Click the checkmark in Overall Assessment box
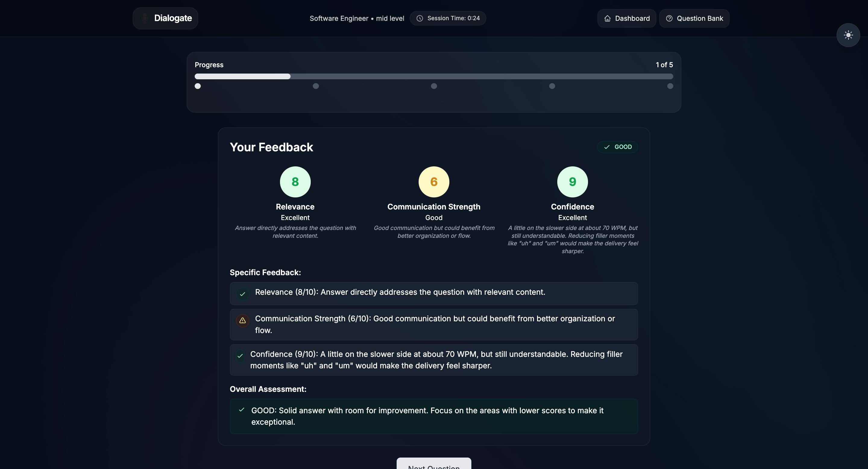 (x=241, y=410)
